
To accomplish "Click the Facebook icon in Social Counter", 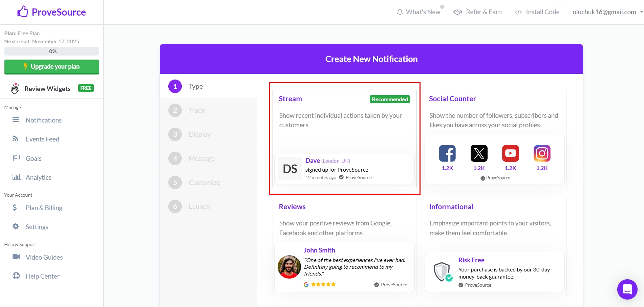I will pos(447,153).
